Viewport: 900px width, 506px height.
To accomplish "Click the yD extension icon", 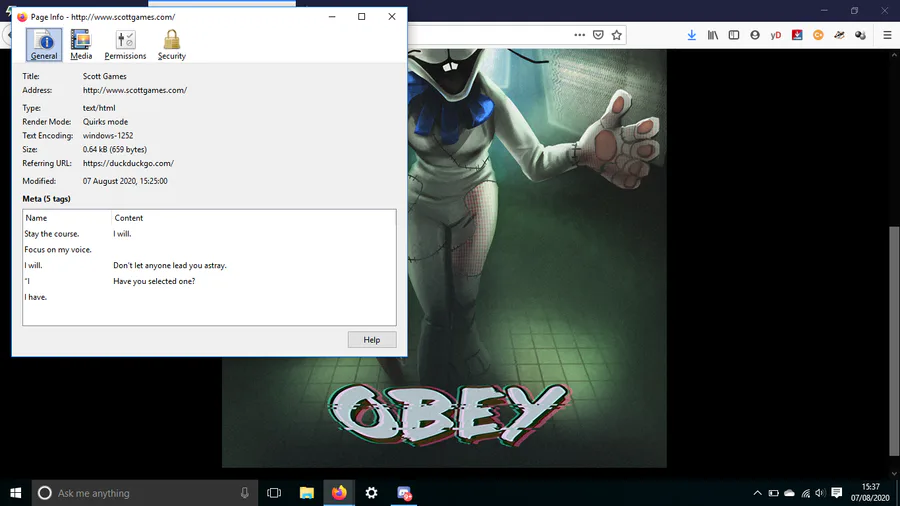I will coord(775,35).
